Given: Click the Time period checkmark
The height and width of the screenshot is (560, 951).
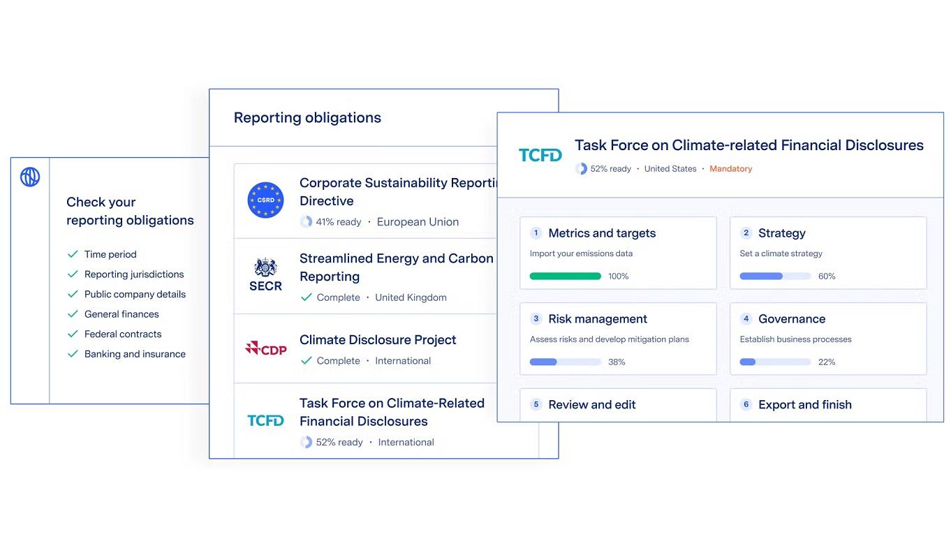Looking at the screenshot, I should tap(72, 254).
